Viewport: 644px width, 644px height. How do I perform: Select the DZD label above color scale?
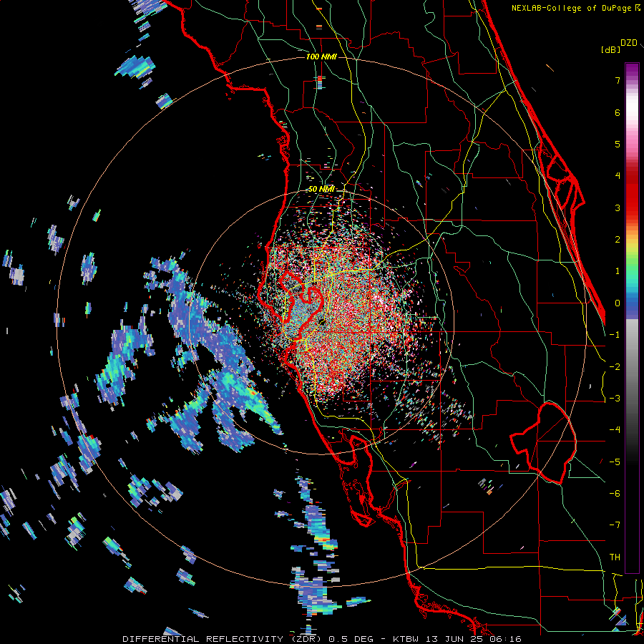[629, 43]
